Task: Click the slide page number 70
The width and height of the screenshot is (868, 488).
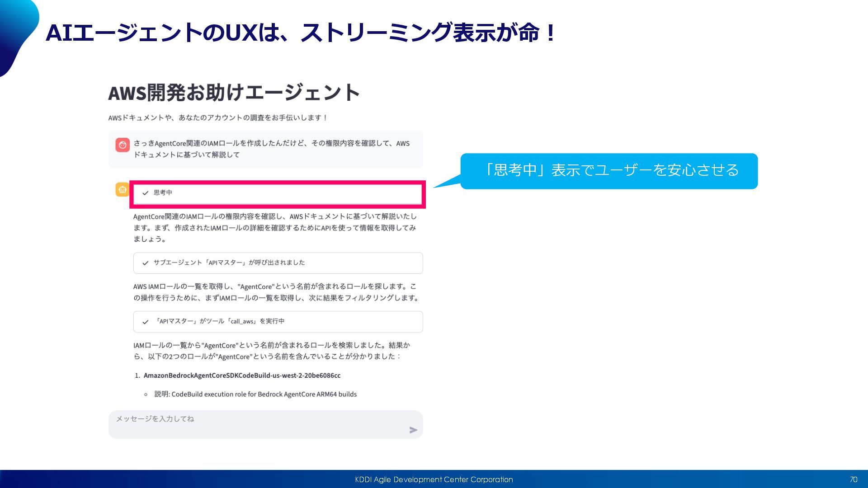Action: click(854, 479)
